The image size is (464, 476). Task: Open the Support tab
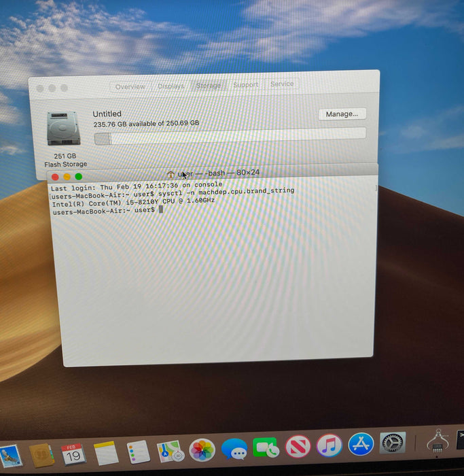246,85
